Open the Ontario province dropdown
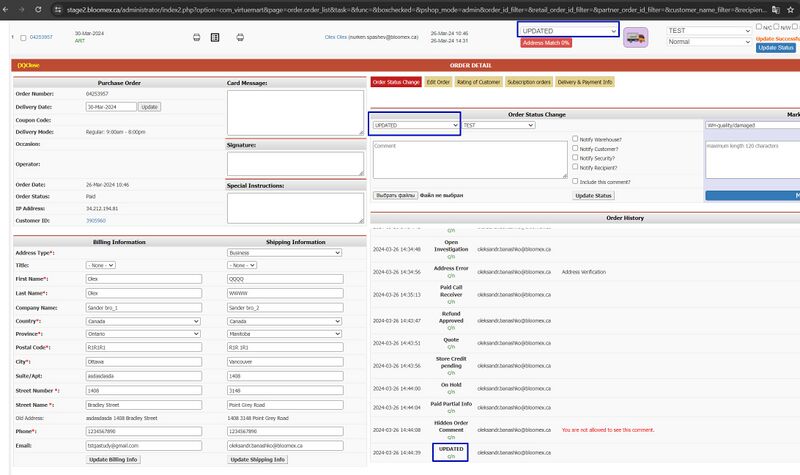 point(143,334)
